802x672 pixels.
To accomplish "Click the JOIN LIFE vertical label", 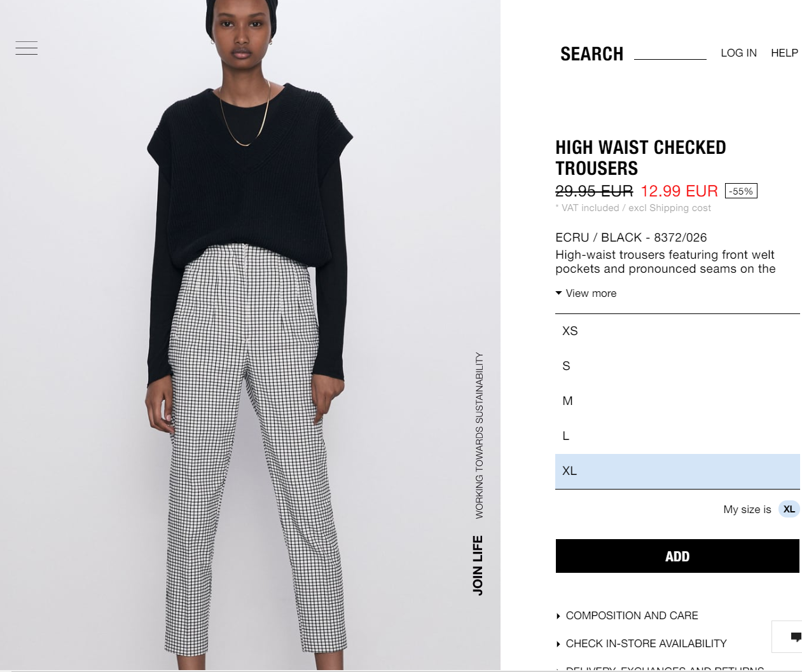I will 478,565.
